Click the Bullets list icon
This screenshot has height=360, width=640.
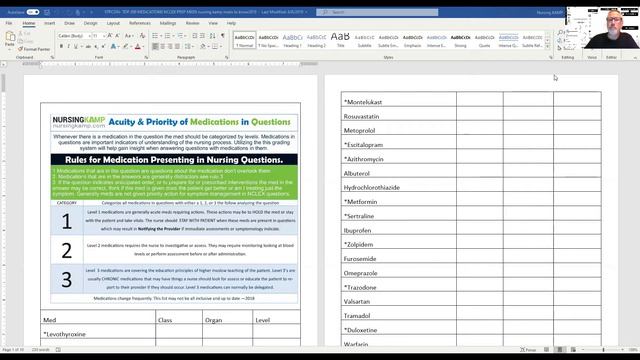(x=155, y=36)
